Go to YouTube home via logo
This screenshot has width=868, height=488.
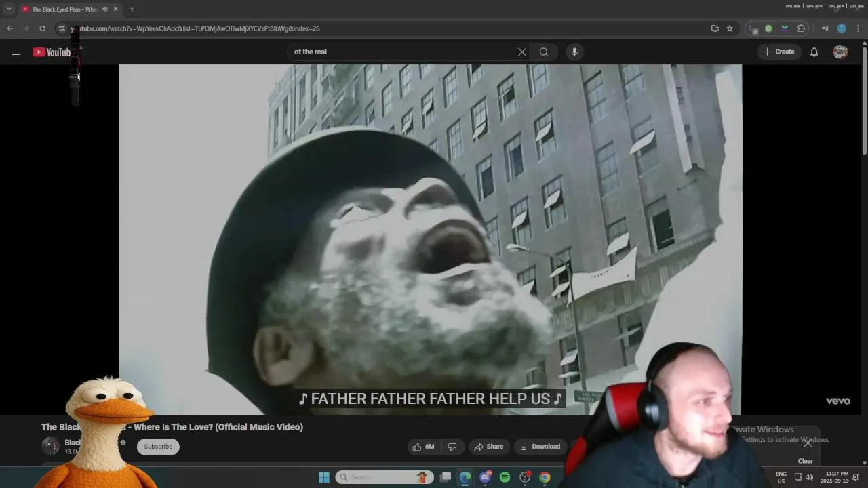pos(52,52)
